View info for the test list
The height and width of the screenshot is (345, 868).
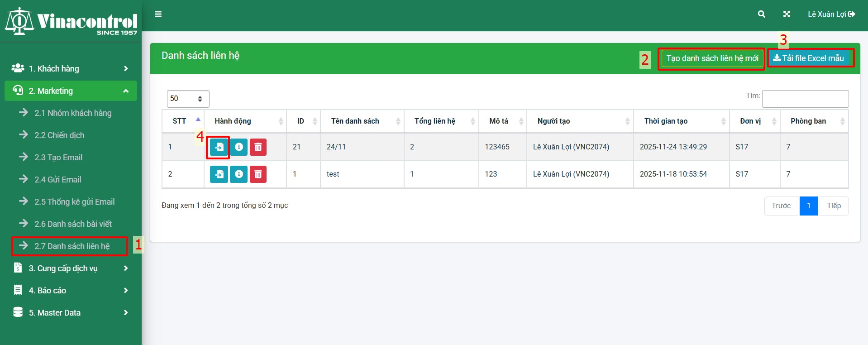click(x=238, y=174)
